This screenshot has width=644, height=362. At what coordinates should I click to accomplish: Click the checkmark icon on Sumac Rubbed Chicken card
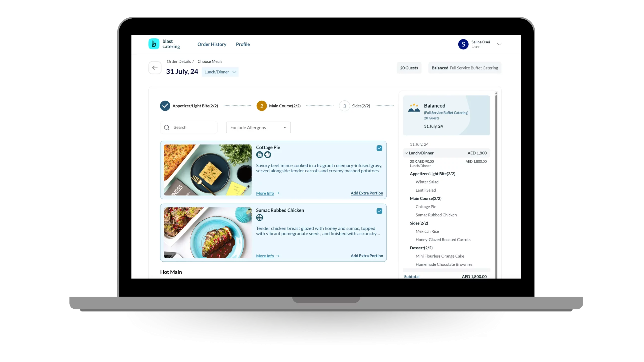point(379,211)
